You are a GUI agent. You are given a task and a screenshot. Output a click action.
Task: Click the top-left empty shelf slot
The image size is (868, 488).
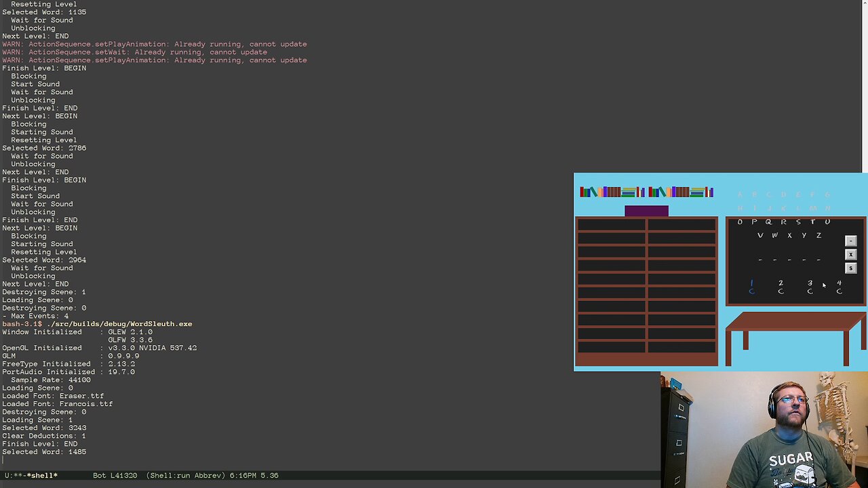pyautogui.click(x=612, y=224)
